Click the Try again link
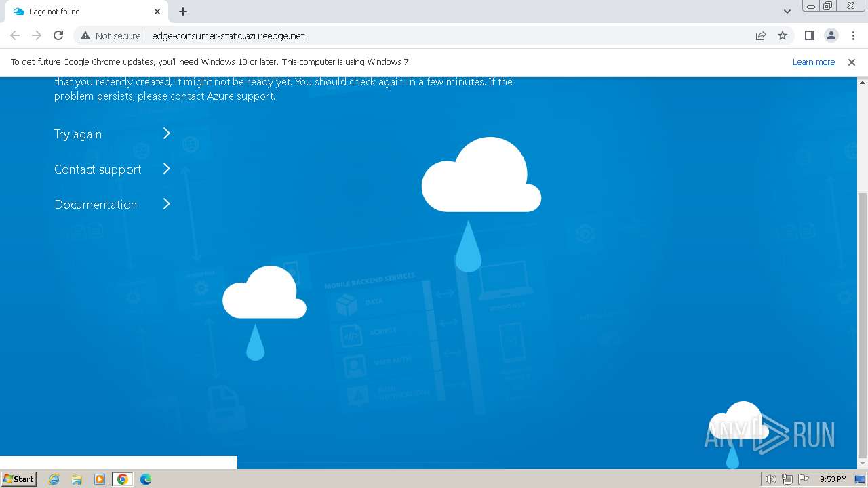This screenshot has width=868, height=488. 78,134
